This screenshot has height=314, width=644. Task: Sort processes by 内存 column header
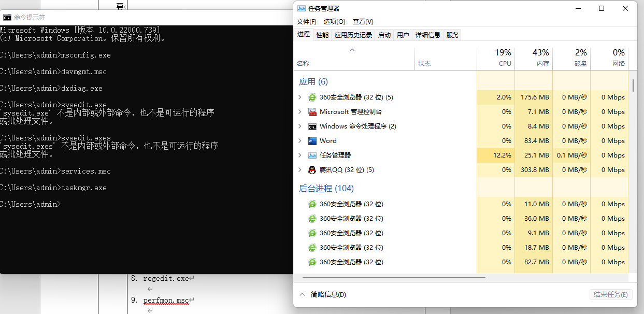click(534, 58)
